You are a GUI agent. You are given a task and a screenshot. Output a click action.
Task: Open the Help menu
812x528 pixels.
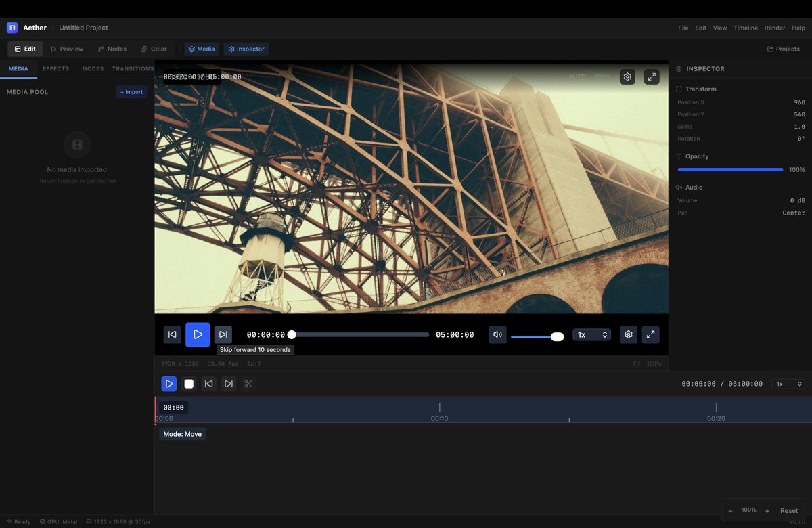798,28
